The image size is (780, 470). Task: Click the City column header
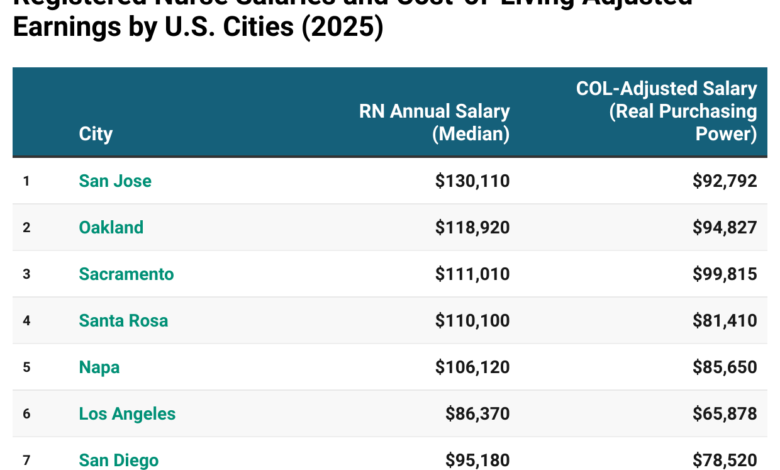[96, 133]
